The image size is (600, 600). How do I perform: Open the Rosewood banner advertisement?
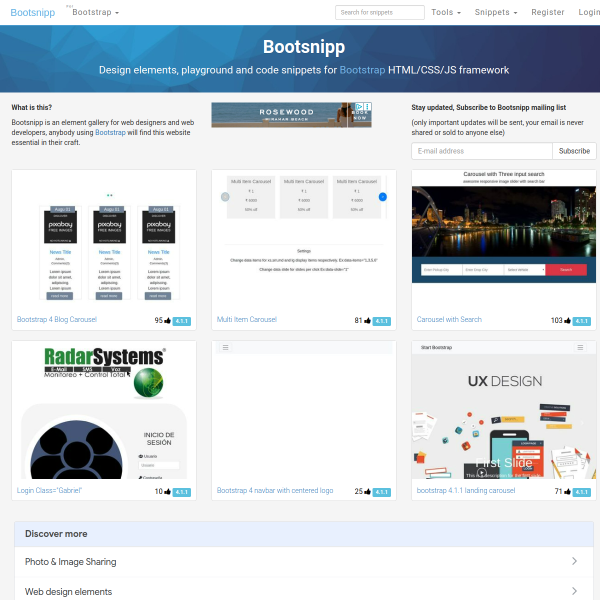(x=291, y=115)
